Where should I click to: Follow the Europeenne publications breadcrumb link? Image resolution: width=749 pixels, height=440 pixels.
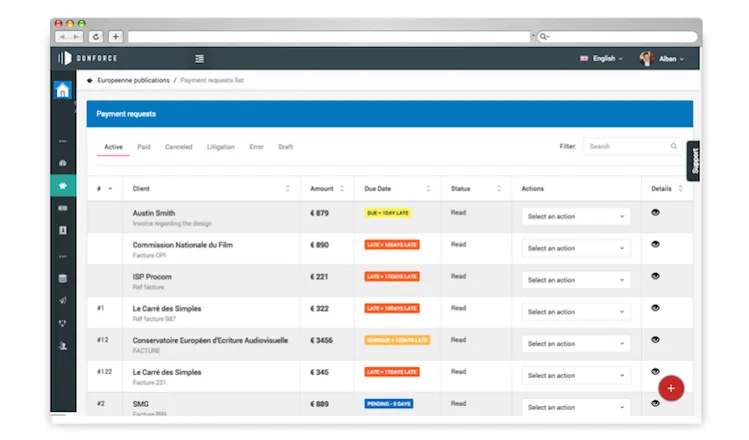coord(133,80)
